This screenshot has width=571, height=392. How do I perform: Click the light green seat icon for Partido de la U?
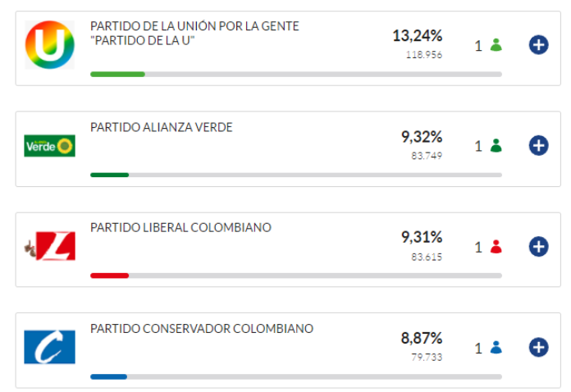(x=496, y=45)
